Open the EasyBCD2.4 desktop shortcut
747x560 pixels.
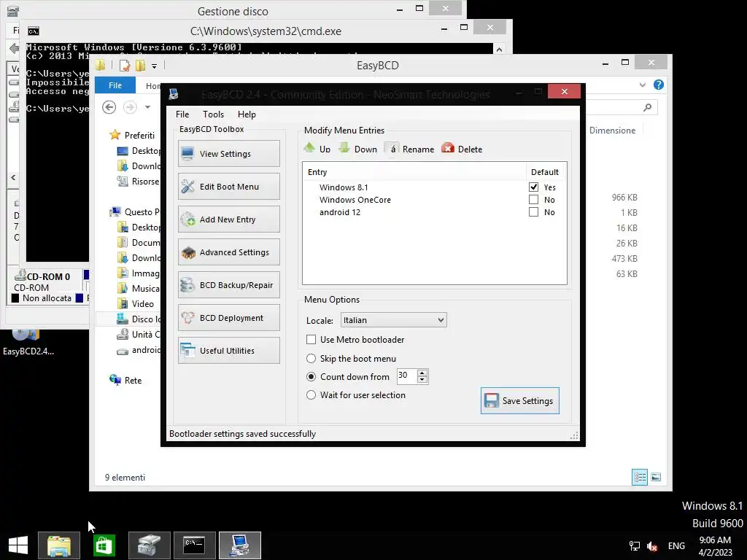point(28,342)
